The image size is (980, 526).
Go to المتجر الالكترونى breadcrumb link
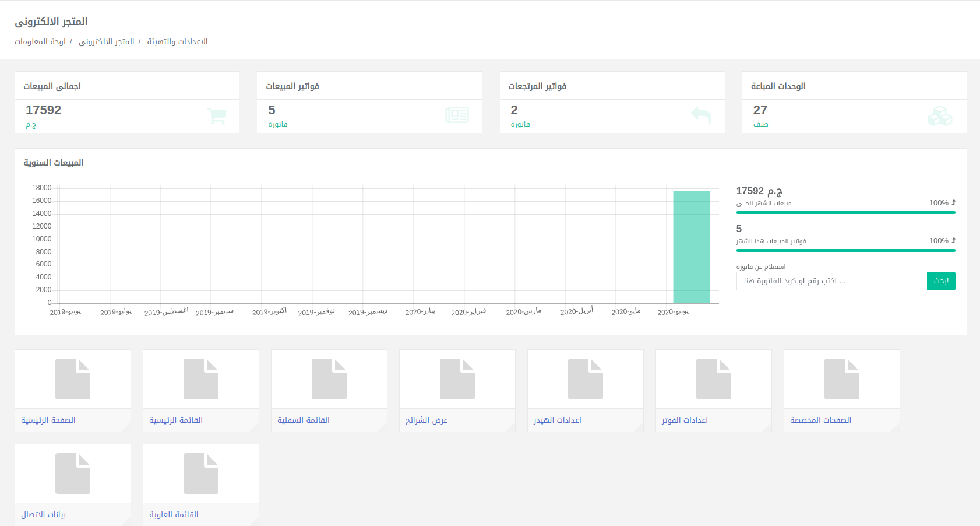pos(107,42)
